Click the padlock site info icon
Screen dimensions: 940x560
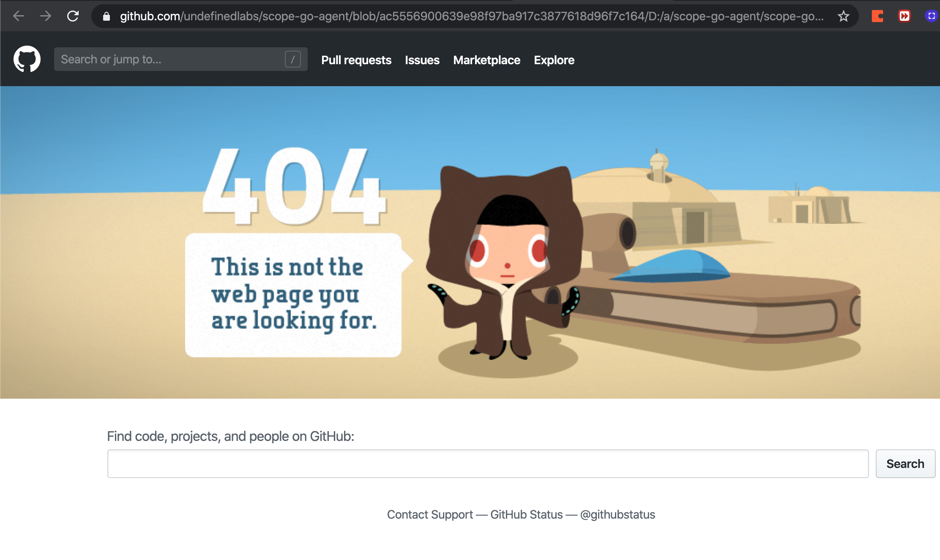coord(107,16)
